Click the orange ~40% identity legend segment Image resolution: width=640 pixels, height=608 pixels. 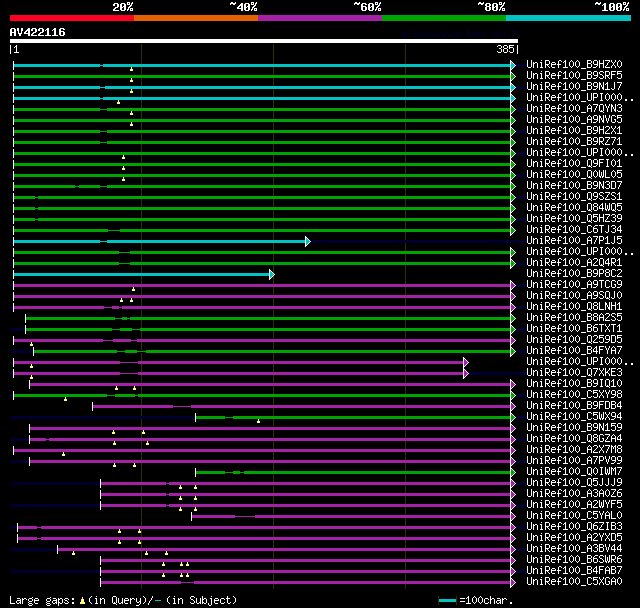(x=196, y=18)
